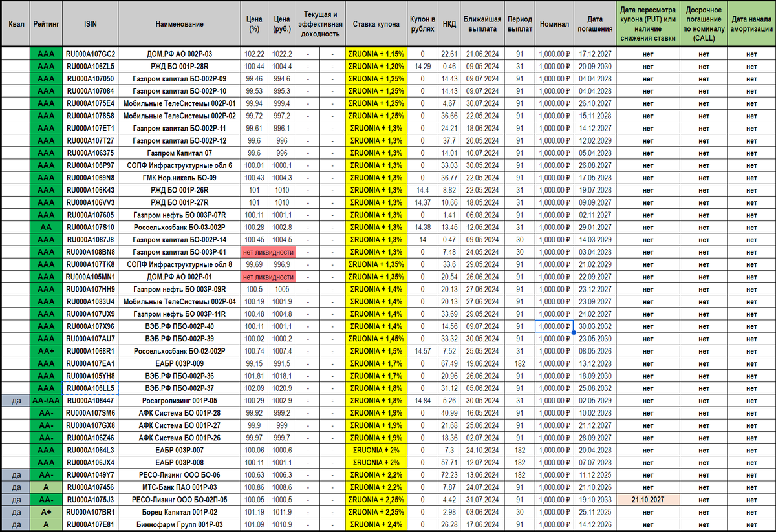776x532 pixels.
Task: Click the 'Квал' column header
Action: 17,24
